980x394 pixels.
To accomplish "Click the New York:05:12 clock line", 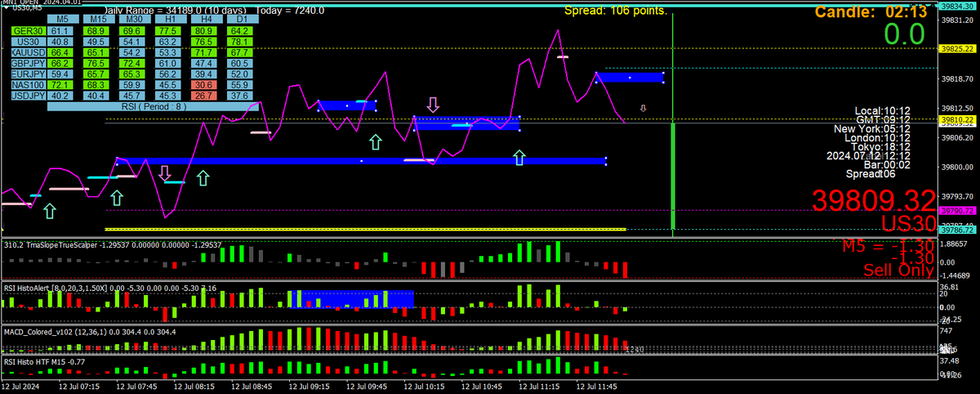I will [x=872, y=129].
